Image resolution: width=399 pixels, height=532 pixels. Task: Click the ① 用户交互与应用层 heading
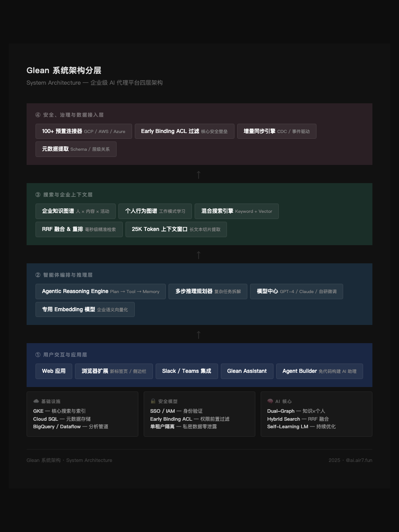coord(61,355)
